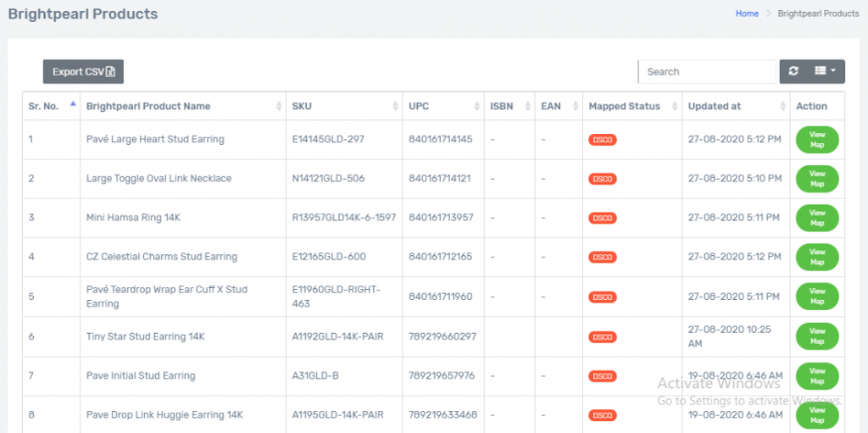Click DSCO badge for Large Toggle Oval Necklace
Image resolution: width=868 pixels, height=433 pixels.
(x=603, y=179)
